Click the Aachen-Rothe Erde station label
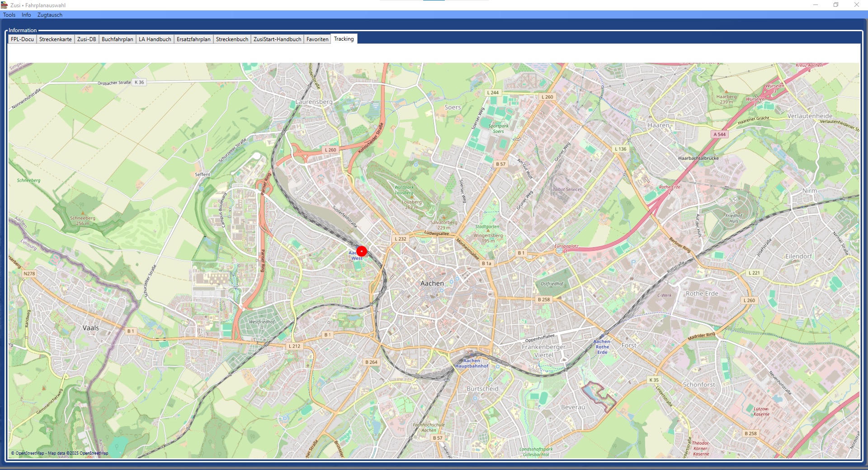 602,347
